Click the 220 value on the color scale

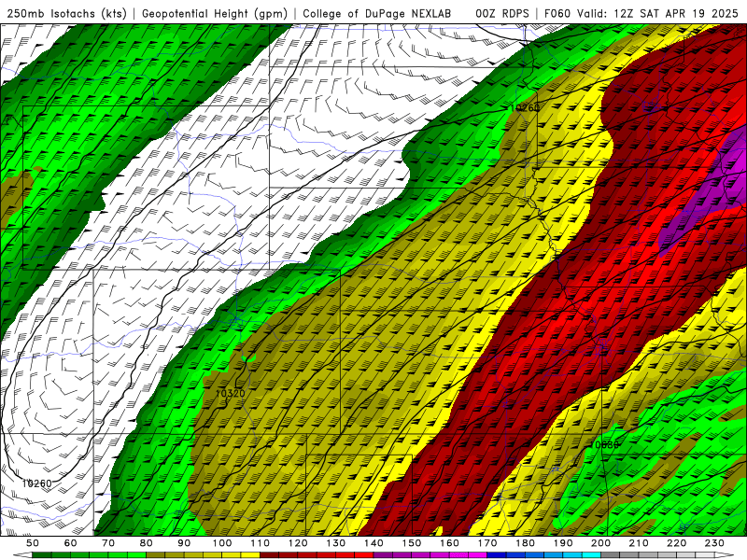[676, 543]
